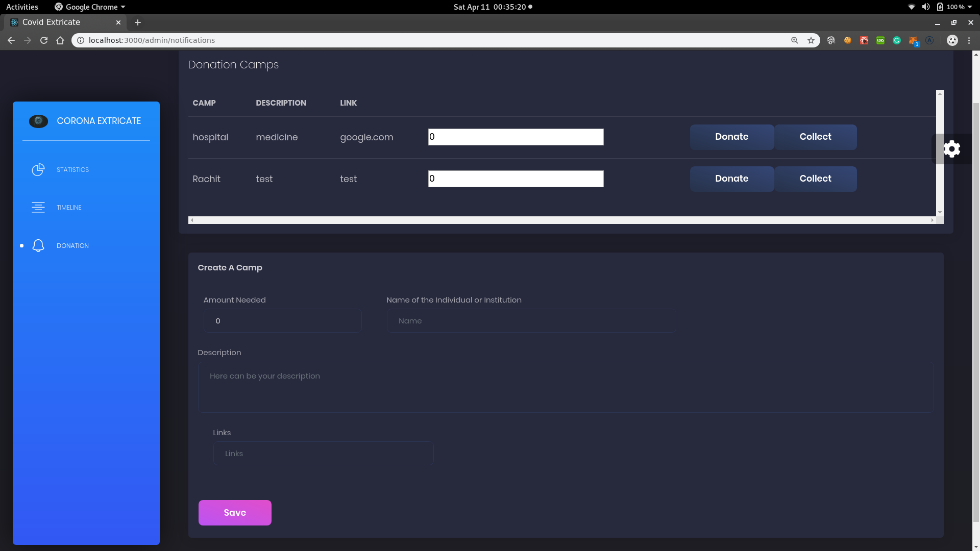Click the Timeline lines icon

click(38, 208)
